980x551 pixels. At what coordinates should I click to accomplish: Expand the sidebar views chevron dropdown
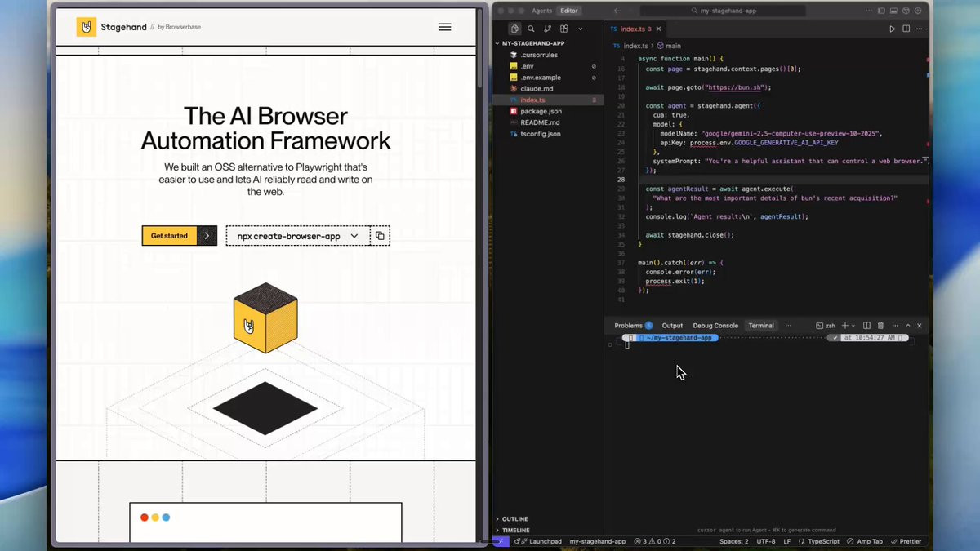580,29
